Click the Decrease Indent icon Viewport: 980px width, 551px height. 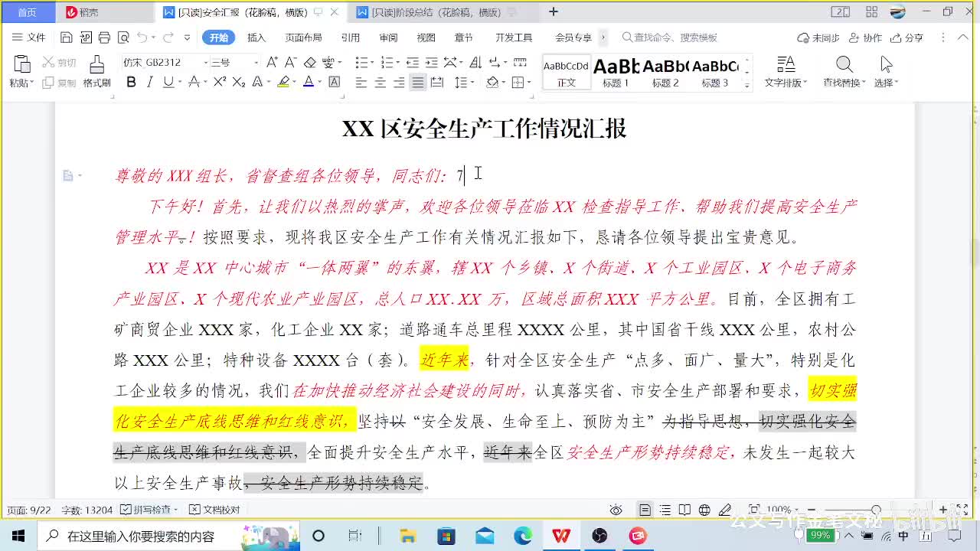[x=413, y=63]
